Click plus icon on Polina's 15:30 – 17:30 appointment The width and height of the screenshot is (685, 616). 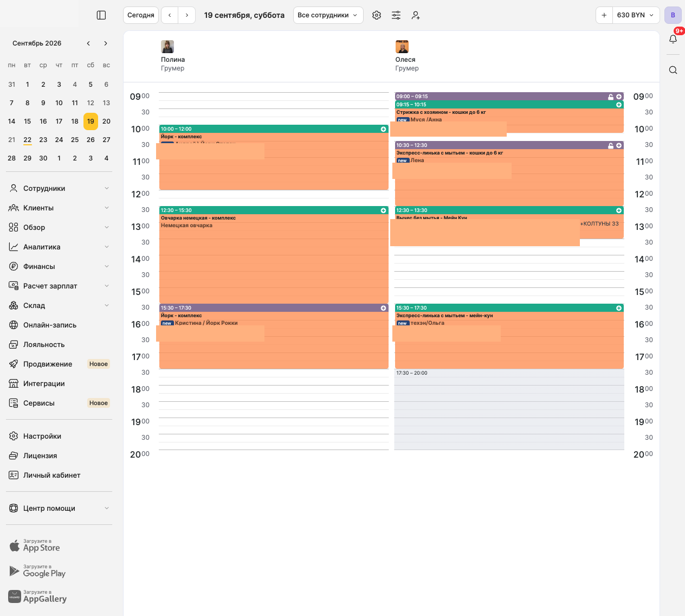tap(383, 308)
